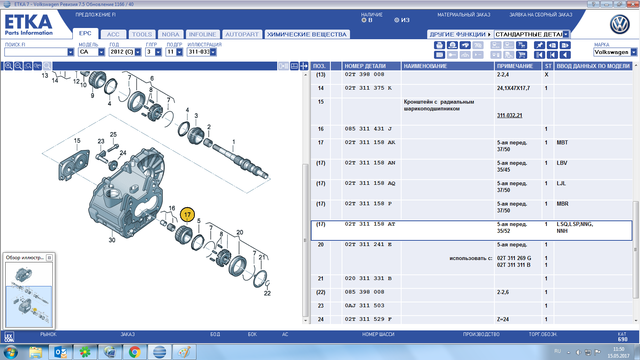Viewport: 640px width, 360px height.
Task: Select the 'В' availability radio button
Action: pyautogui.click(x=364, y=20)
